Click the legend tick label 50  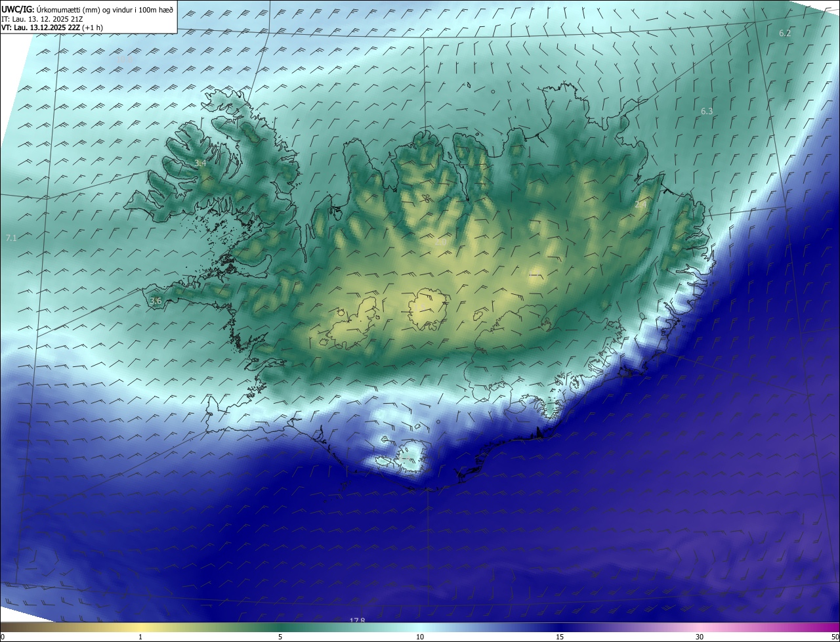(x=835, y=637)
